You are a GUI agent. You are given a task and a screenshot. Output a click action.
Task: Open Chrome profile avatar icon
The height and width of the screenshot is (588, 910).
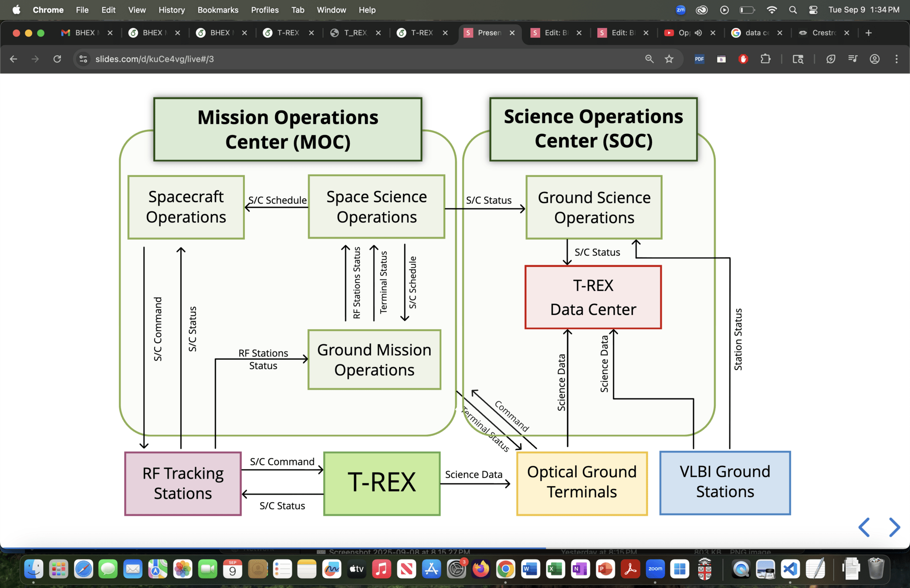(x=874, y=59)
